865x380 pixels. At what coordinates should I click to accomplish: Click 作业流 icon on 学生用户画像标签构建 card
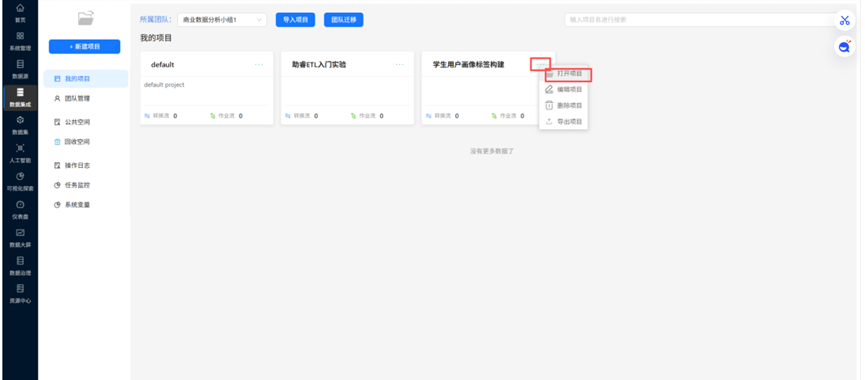coord(494,116)
